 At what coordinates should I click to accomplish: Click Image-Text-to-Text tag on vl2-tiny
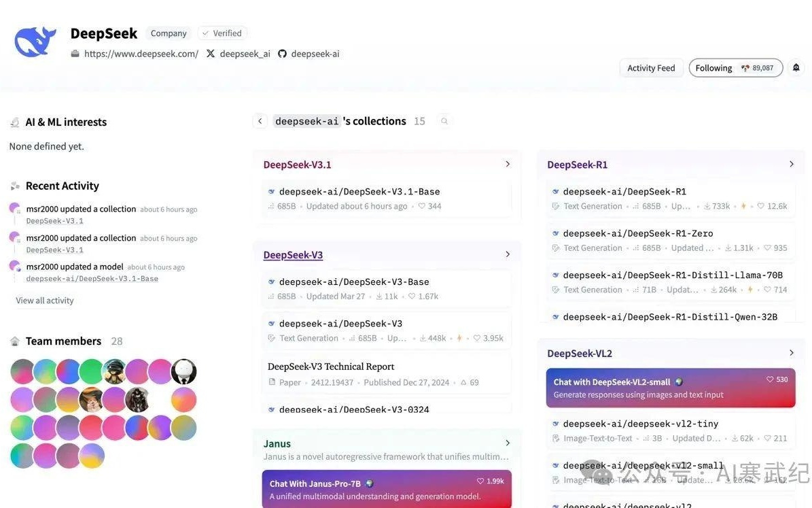click(597, 439)
